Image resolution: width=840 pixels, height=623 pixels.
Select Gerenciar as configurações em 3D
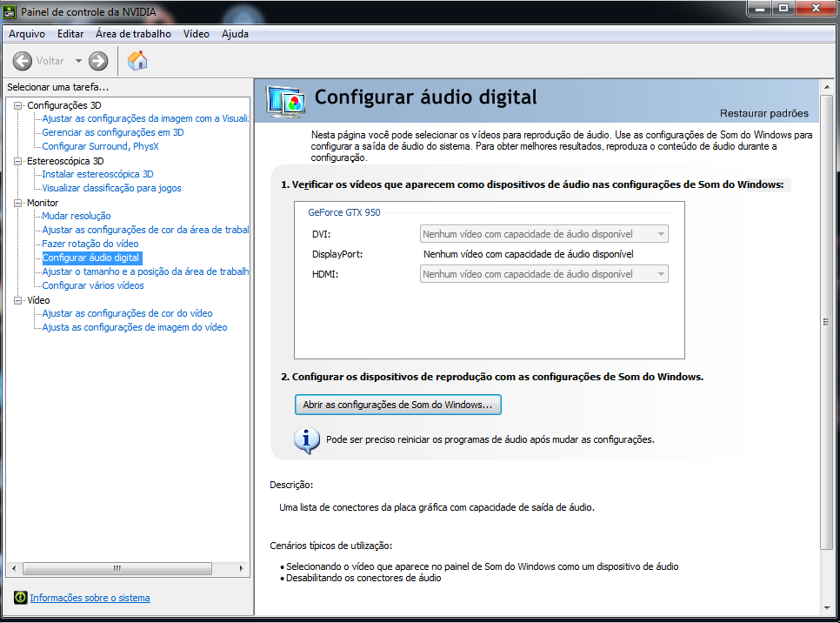click(113, 132)
